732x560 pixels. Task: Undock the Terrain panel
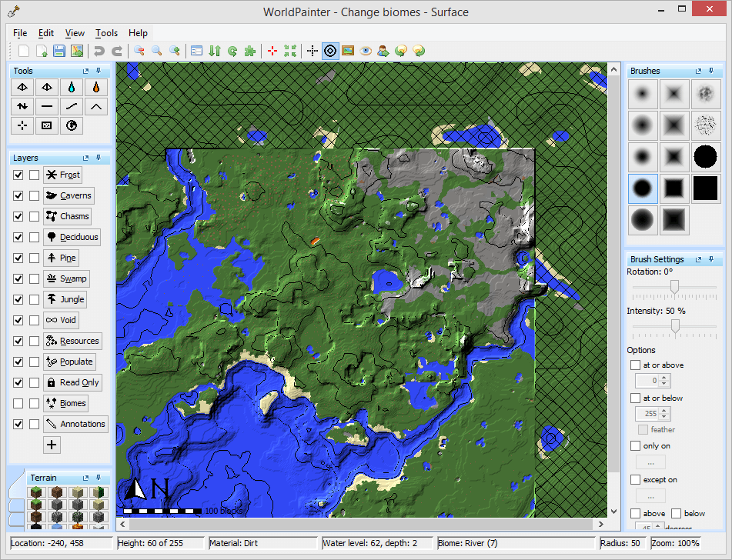86,478
